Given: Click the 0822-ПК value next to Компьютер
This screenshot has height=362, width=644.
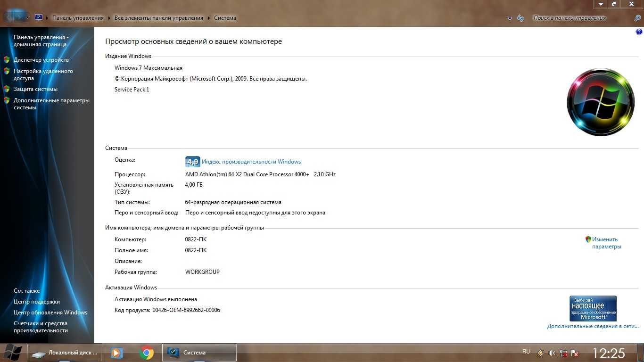Looking at the screenshot, I should click(196, 239).
